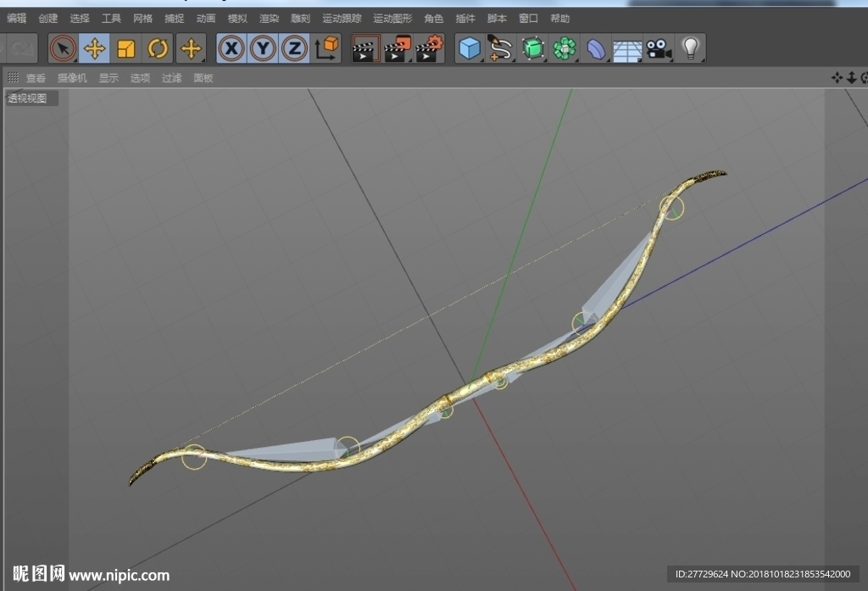Expand the spline pen tool dropdown
Image resolution: width=868 pixels, height=591 pixels.
(501, 48)
